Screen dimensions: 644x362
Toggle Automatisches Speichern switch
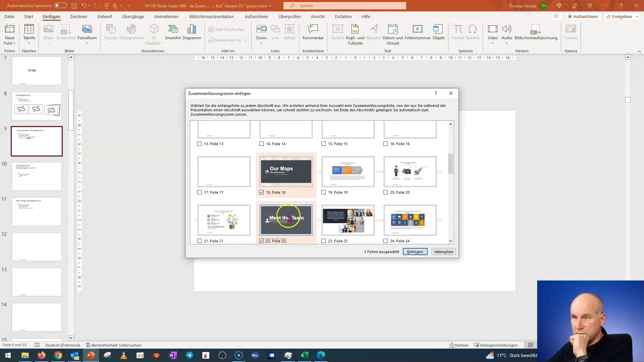coord(61,6)
